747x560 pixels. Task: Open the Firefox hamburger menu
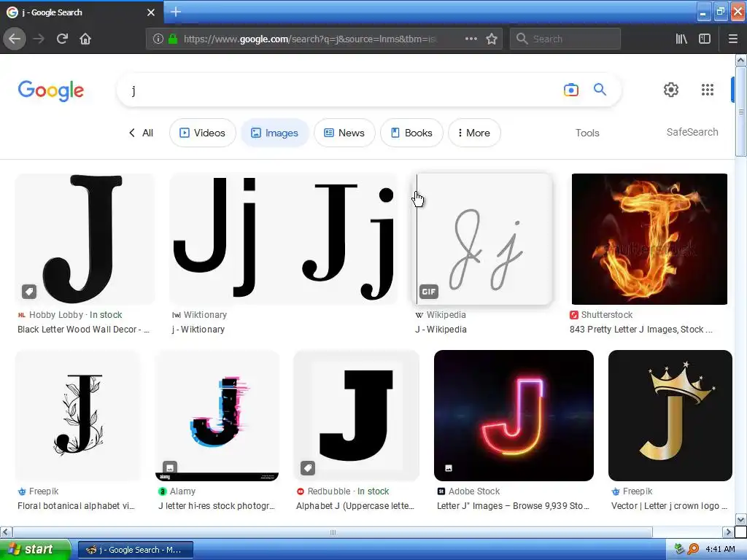tap(733, 39)
